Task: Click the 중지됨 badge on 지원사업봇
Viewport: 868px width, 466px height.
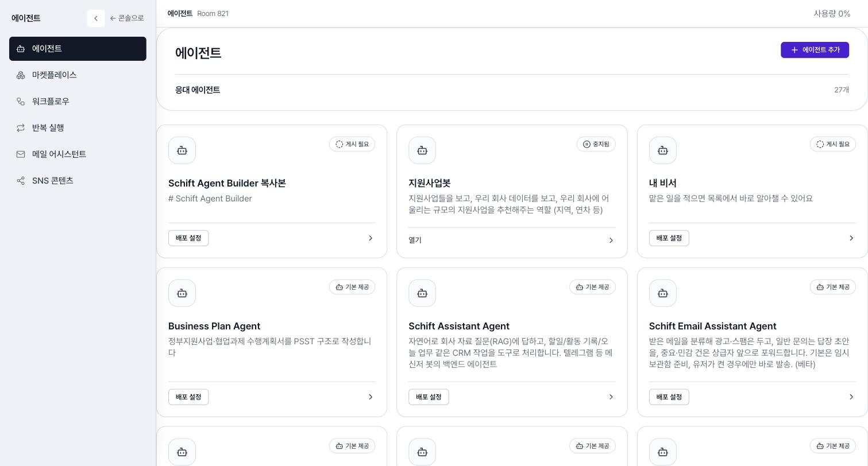Action: point(596,144)
